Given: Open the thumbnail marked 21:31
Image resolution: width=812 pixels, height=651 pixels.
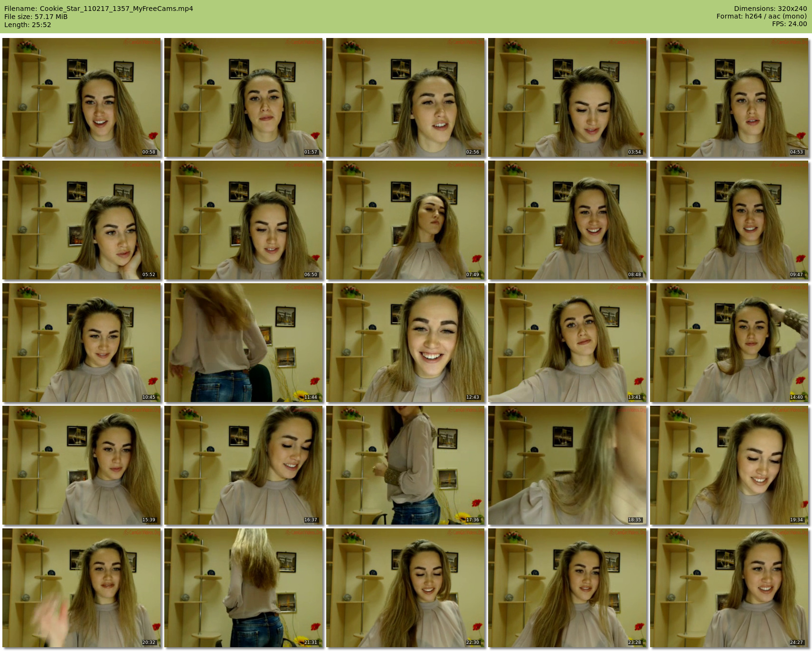Looking at the screenshot, I should [244, 588].
